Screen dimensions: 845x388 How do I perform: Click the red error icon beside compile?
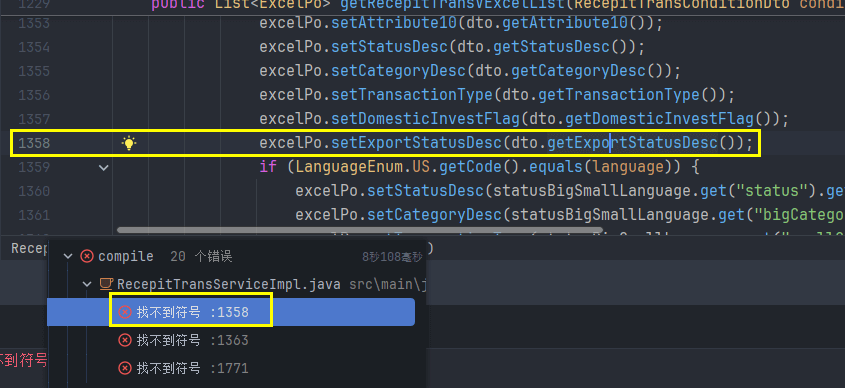[87, 257]
